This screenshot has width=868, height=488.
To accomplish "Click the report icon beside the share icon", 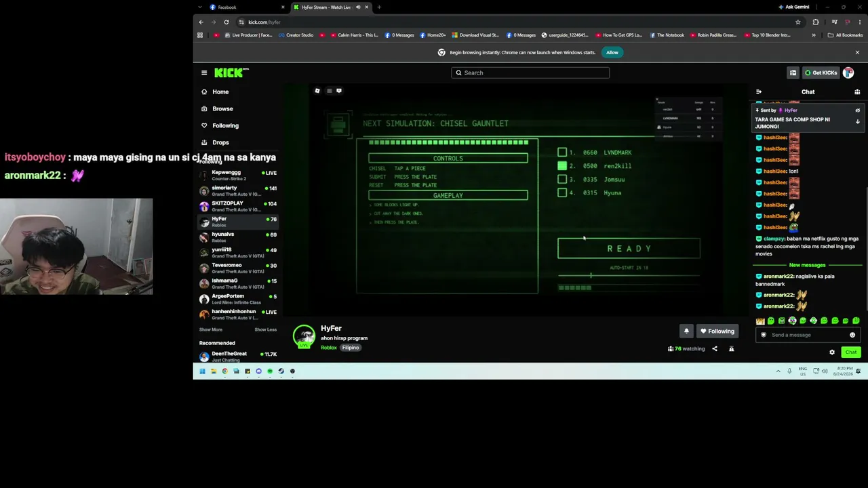I will [x=731, y=348].
